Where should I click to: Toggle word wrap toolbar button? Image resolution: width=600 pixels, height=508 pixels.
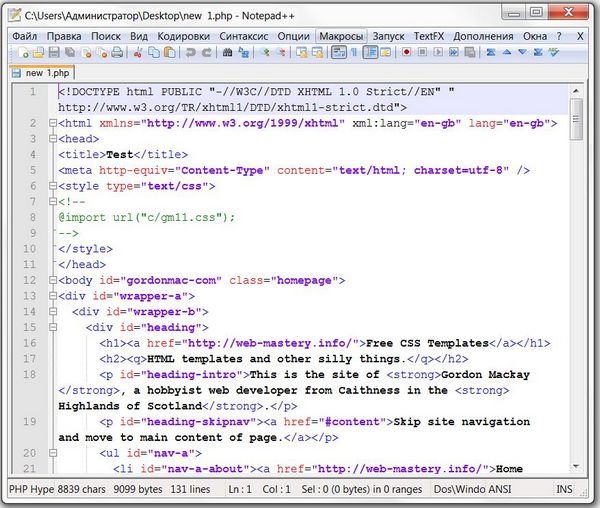point(339,52)
